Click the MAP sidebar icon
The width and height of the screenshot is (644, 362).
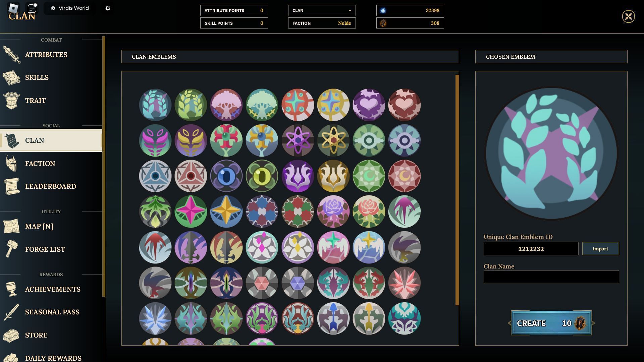coord(12,226)
